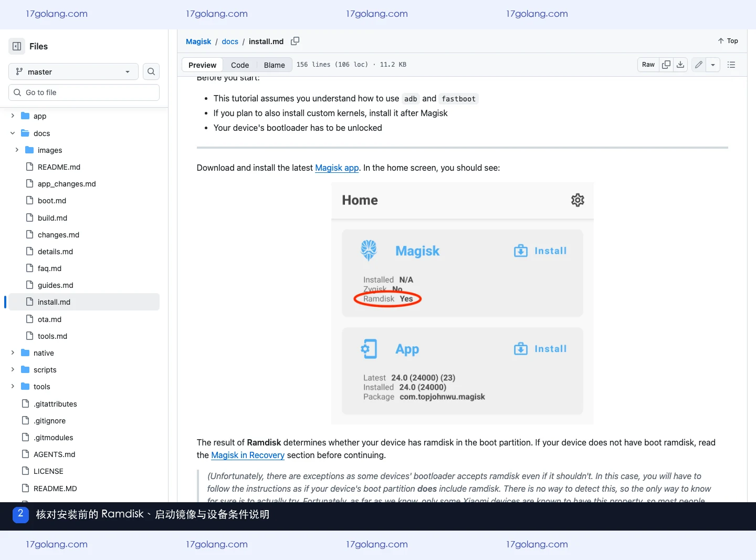Open details.md file

(55, 252)
